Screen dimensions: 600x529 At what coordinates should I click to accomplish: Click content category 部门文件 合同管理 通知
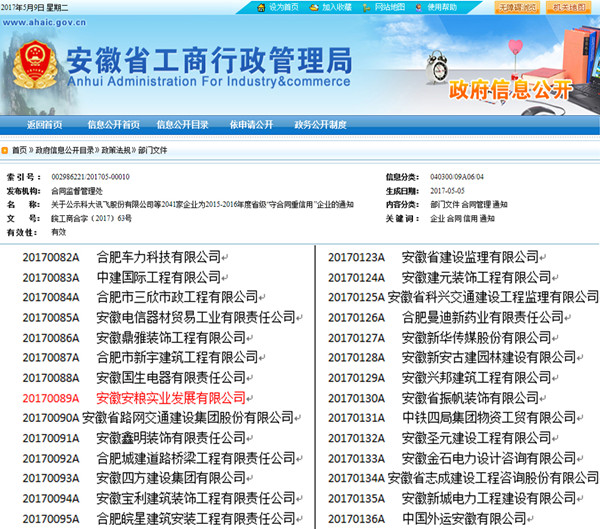469,205
